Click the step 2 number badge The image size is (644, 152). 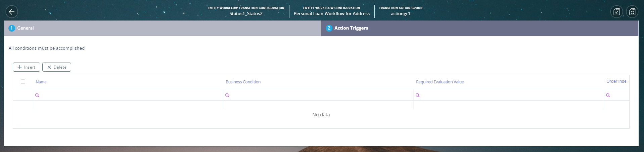(x=329, y=28)
